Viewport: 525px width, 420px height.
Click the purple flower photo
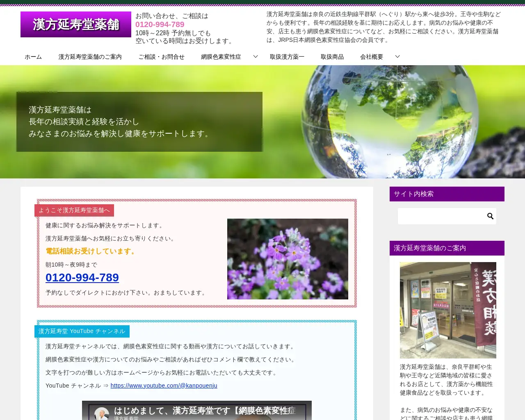click(288, 259)
